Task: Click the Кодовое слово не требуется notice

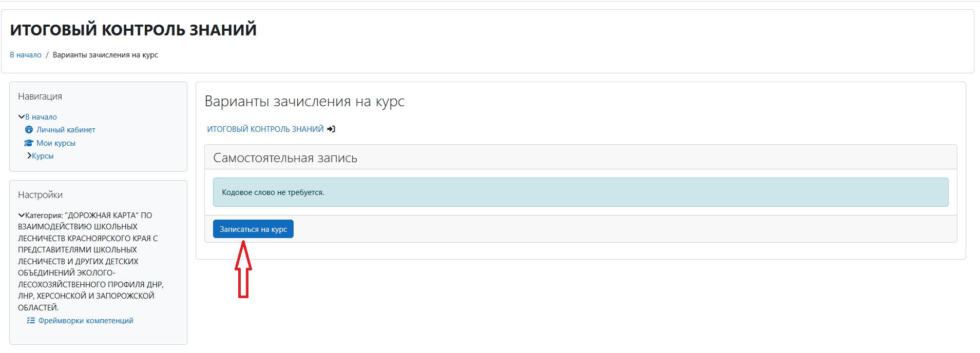Action: point(273,192)
